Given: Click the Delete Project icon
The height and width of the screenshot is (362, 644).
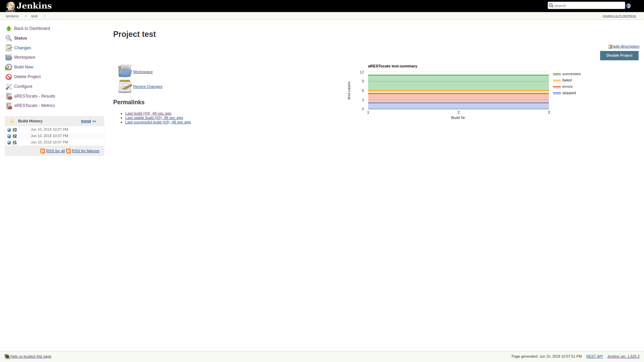Looking at the screenshot, I should tap(9, 77).
